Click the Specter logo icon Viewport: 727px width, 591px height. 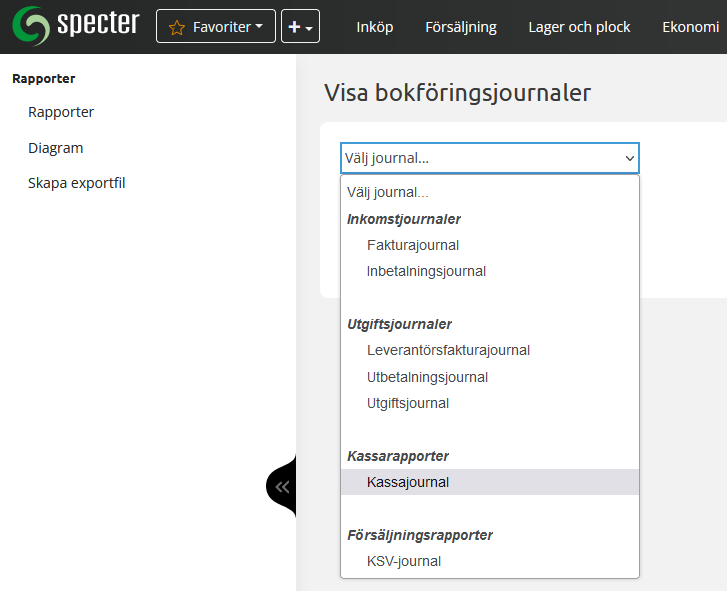(x=30, y=26)
